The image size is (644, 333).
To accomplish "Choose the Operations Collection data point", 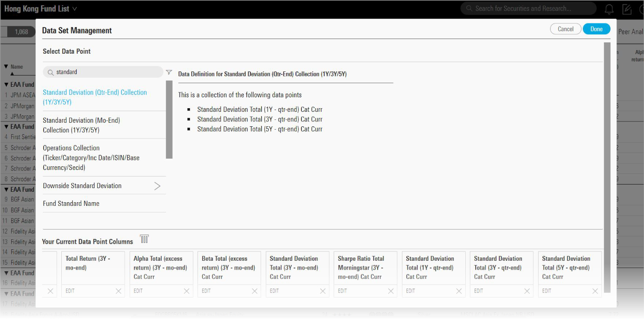I will point(91,158).
